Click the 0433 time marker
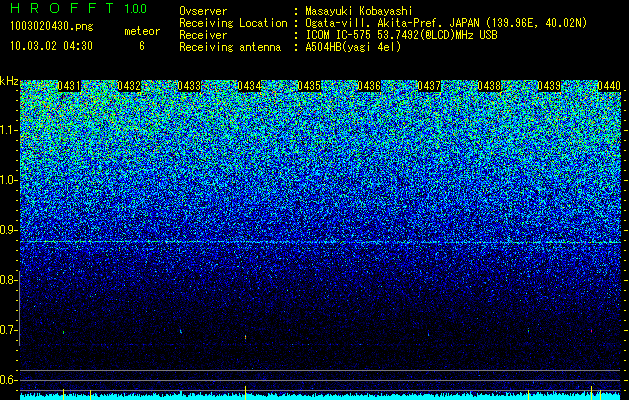 click(189, 86)
